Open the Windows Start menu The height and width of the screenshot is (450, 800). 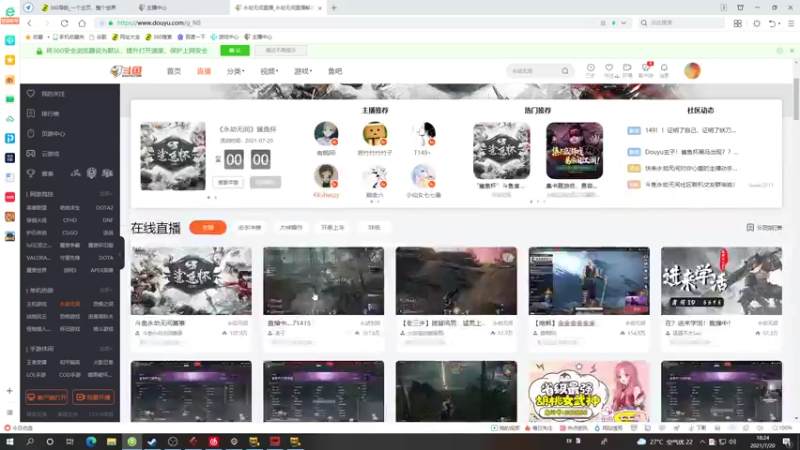10,441
